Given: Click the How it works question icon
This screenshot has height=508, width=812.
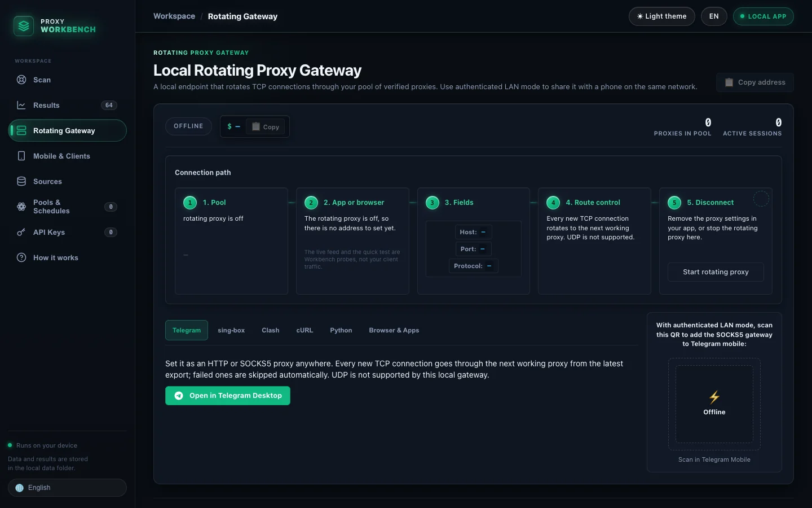Looking at the screenshot, I should [x=21, y=257].
